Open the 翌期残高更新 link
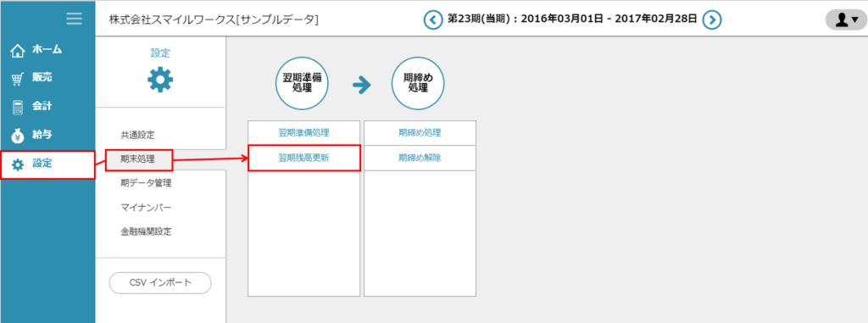 tap(304, 158)
